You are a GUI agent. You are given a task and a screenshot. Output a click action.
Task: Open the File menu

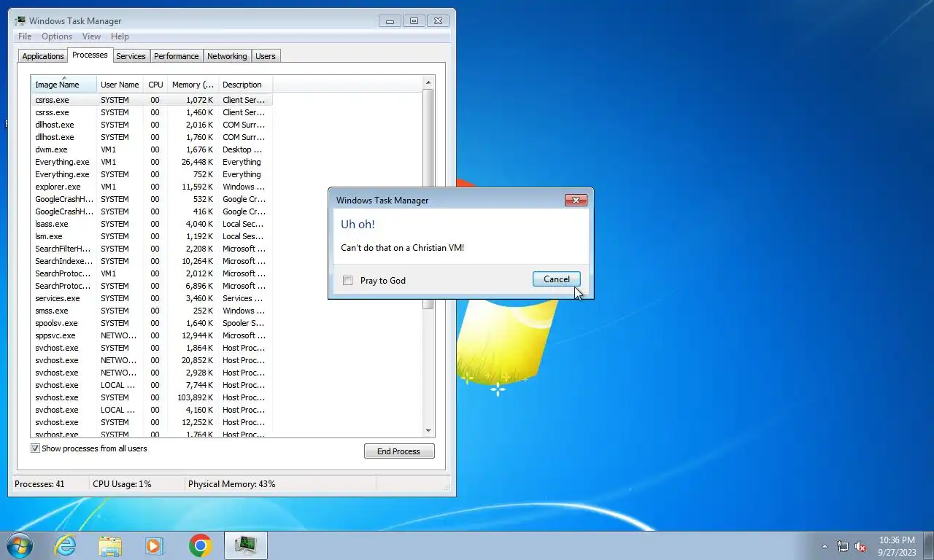[25, 36]
